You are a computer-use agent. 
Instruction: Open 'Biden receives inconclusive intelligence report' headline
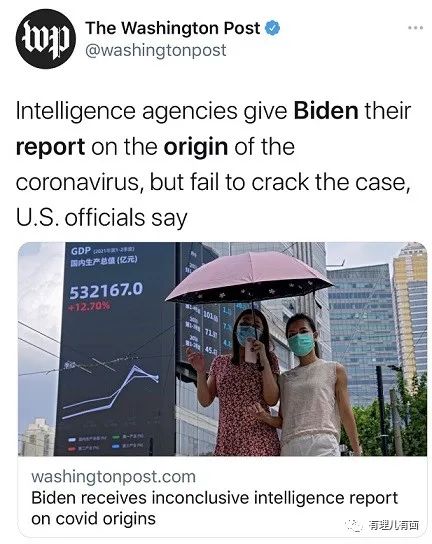tap(214, 508)
